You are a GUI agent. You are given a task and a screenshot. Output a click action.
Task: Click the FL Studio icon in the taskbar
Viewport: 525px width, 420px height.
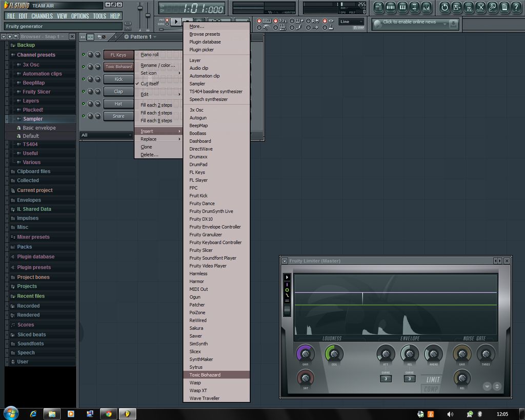pos(127,413)
